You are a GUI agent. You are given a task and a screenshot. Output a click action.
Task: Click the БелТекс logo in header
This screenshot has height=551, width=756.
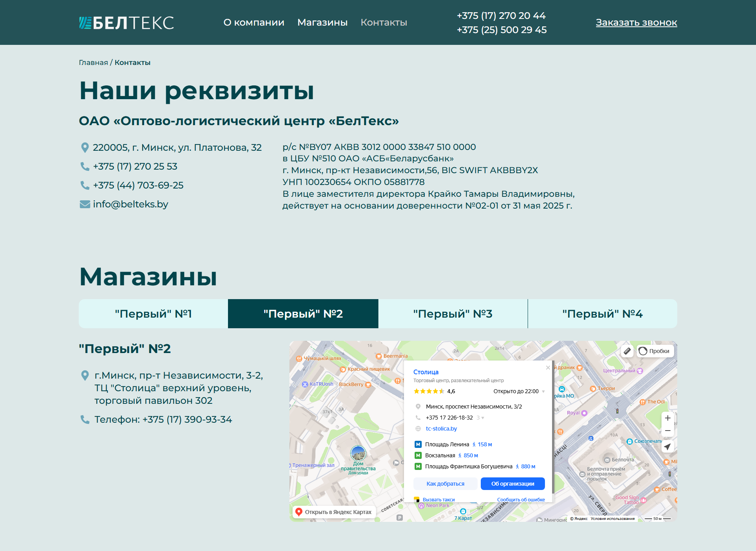126,22
